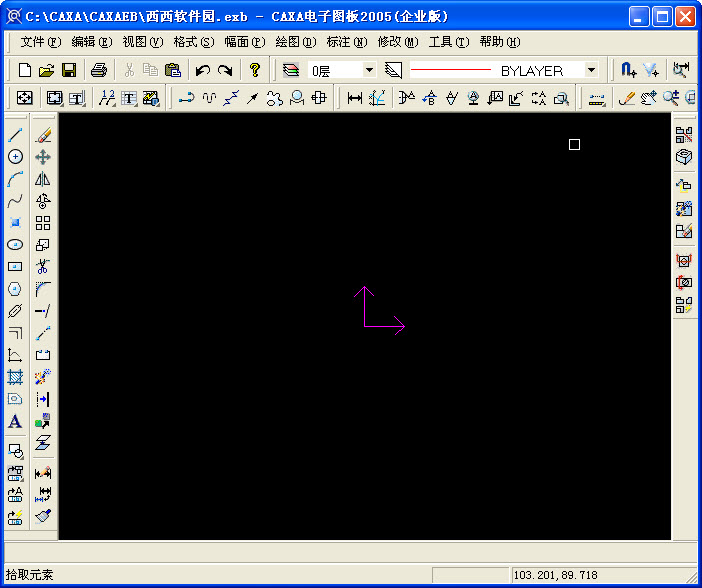Image resolution: width=702 pixels, height=588 pixels.
Task: Select the Polygon drawing tool
Action: pyautogui.click(x=15, y=289)
